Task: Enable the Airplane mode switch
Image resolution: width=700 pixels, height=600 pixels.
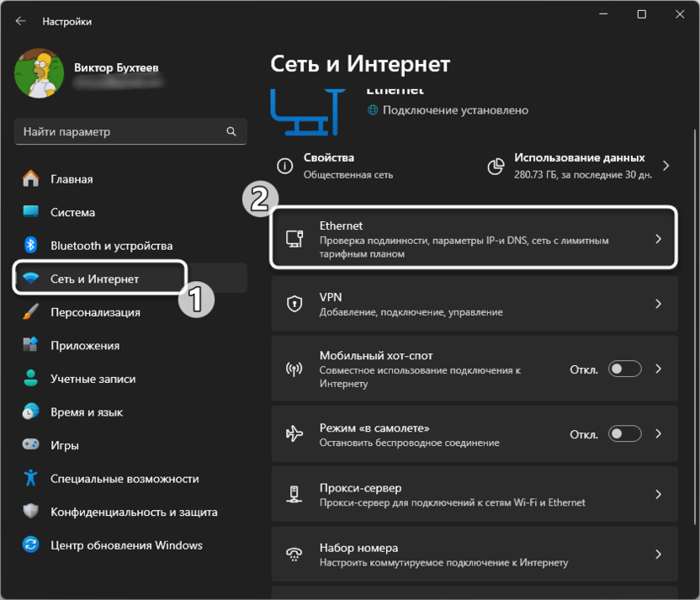Action: coord(625,434)
